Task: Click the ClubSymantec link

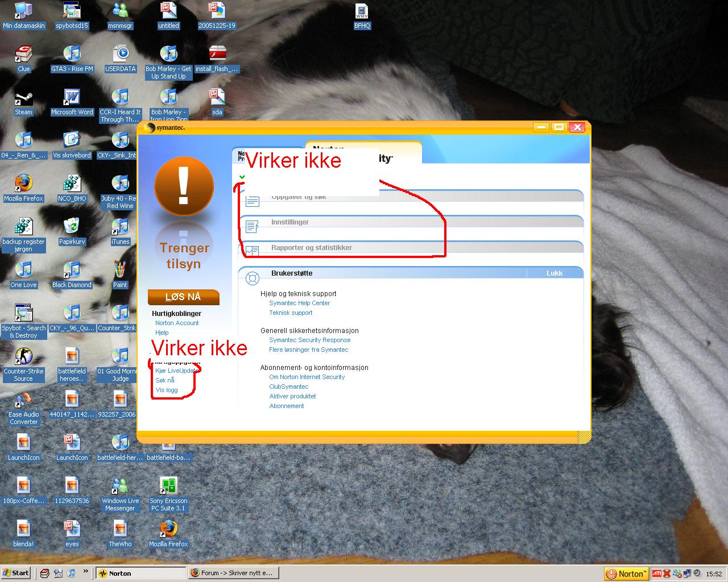Action: click(288, 386)
